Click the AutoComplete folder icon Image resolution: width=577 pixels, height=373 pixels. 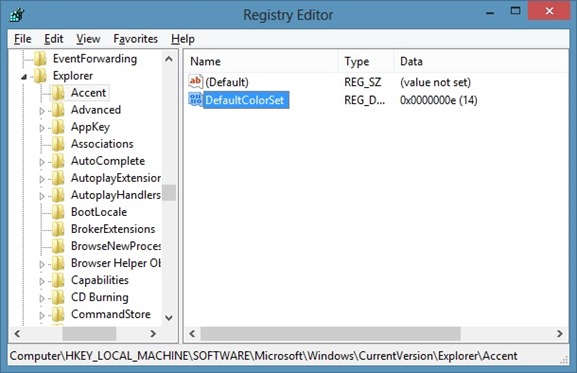58,161
